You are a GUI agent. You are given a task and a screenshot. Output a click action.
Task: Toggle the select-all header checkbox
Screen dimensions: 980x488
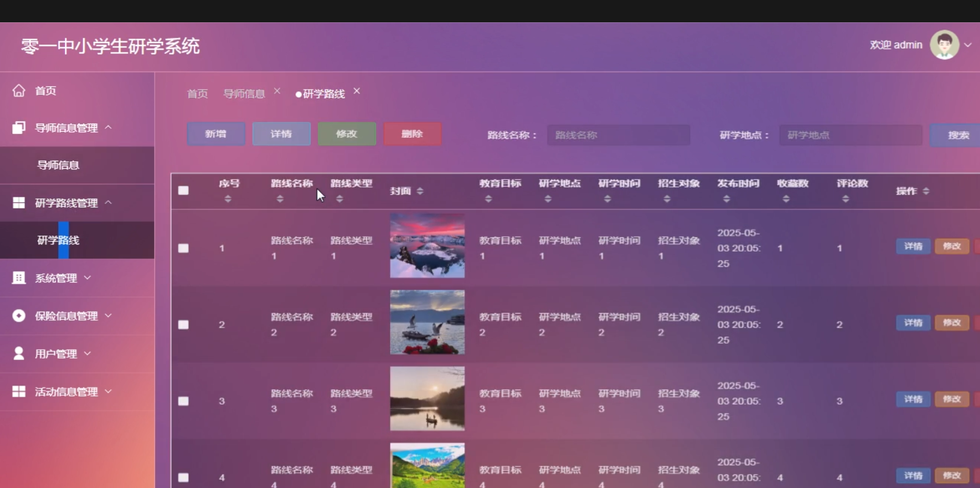point(184,191)
